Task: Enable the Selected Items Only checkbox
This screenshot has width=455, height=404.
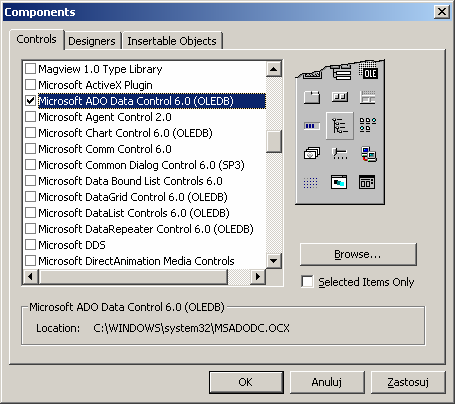Action: [307, 282]
